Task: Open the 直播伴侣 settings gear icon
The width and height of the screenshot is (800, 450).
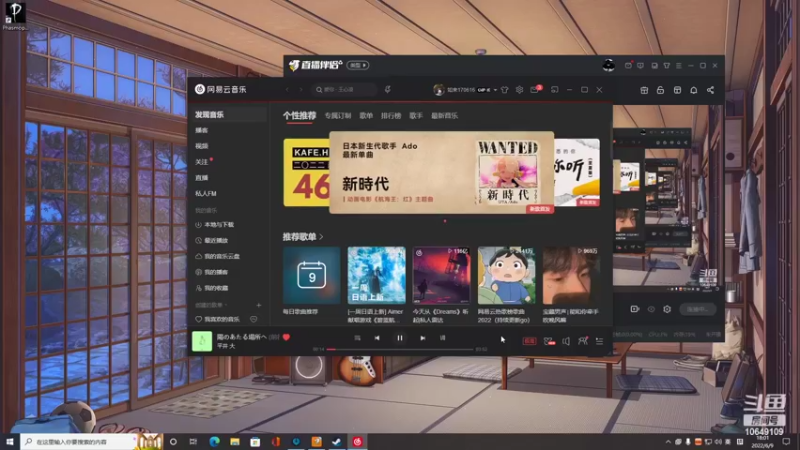Action: pyautogui.click(x=667, y=309)
